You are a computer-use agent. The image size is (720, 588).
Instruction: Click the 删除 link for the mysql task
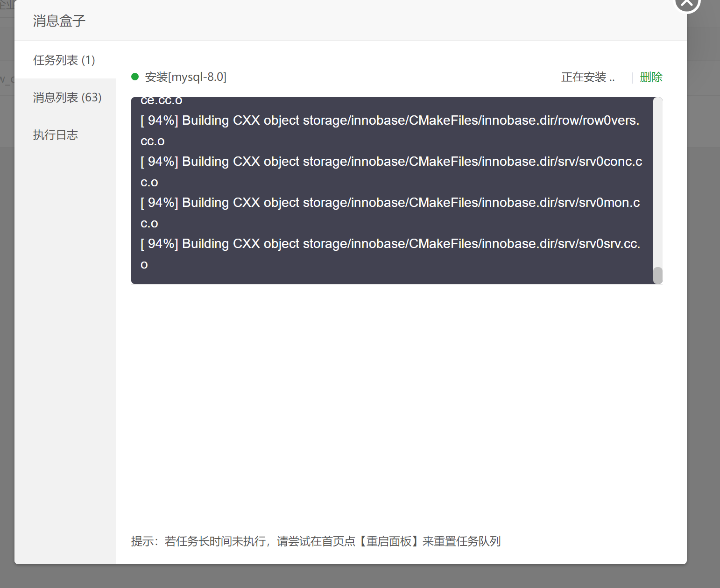click(x=651, y=77)
